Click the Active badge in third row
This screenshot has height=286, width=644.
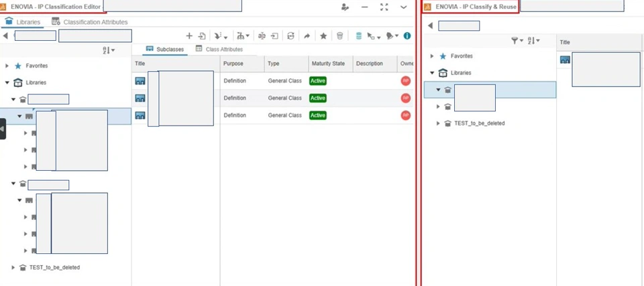tap(318, 115)
